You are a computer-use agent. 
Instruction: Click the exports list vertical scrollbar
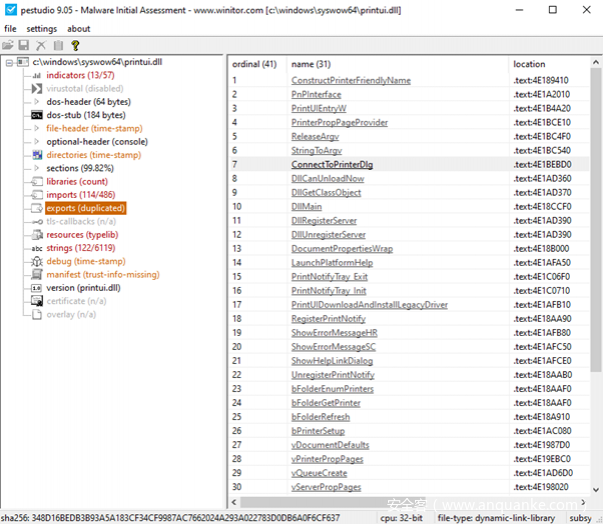(596, 280)
